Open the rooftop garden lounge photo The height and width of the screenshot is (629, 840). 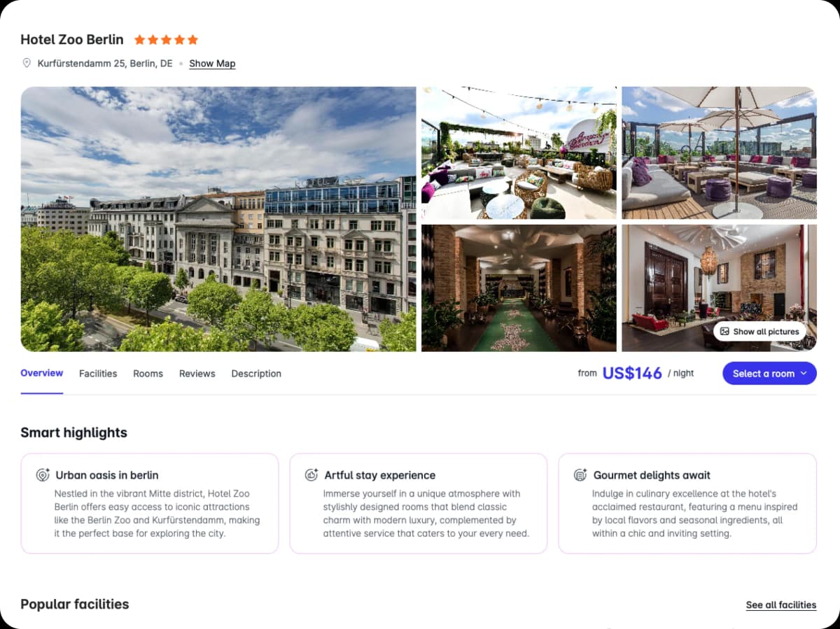[519, 153]
